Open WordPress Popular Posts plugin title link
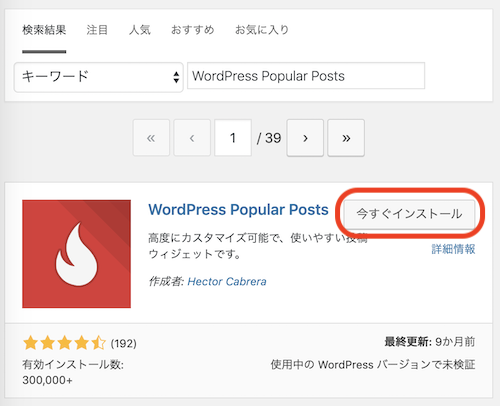This screenshot has height=406, width=500. coord(238,210)
